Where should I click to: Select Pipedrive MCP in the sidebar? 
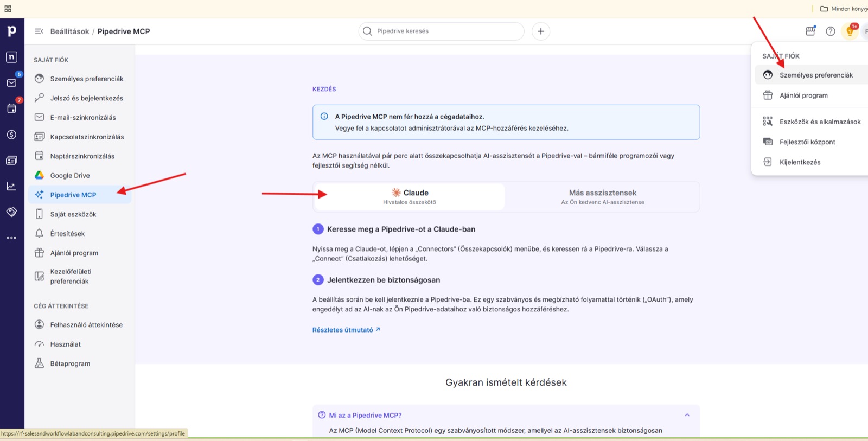tap(80, 195)
